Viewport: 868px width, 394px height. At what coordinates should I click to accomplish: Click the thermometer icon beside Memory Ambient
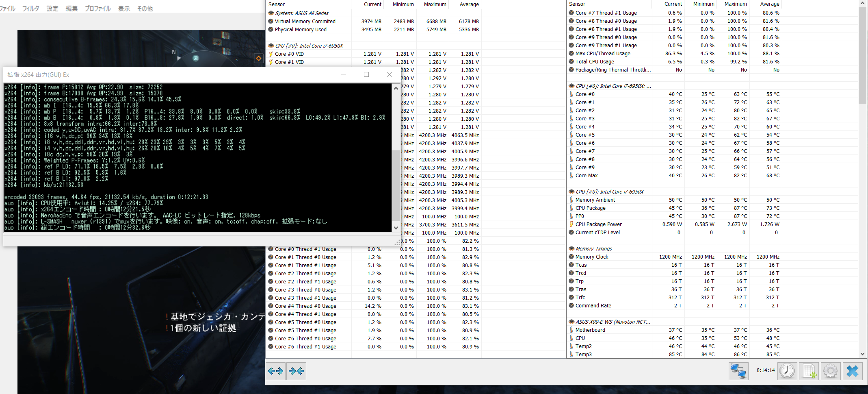(x=571, y=200)
